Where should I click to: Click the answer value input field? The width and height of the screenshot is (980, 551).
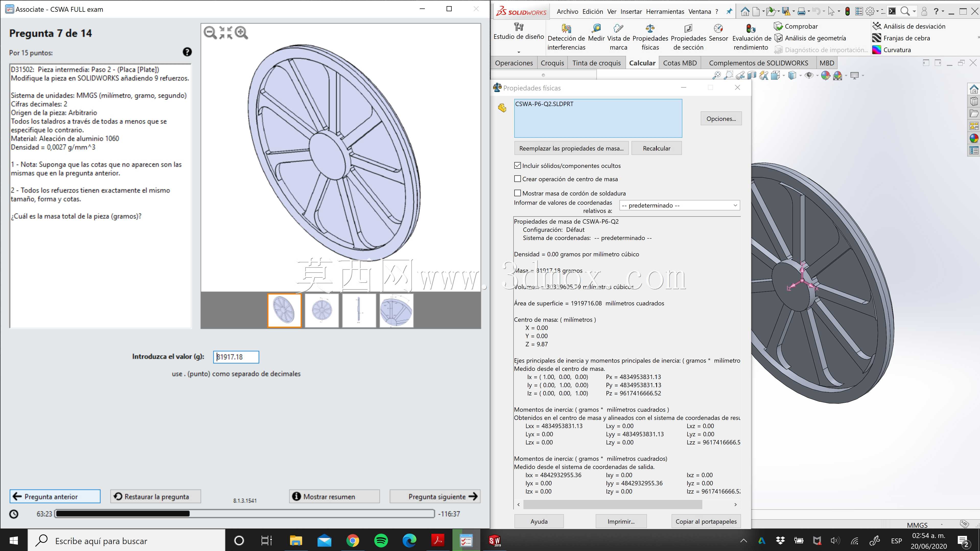(236, 357)
